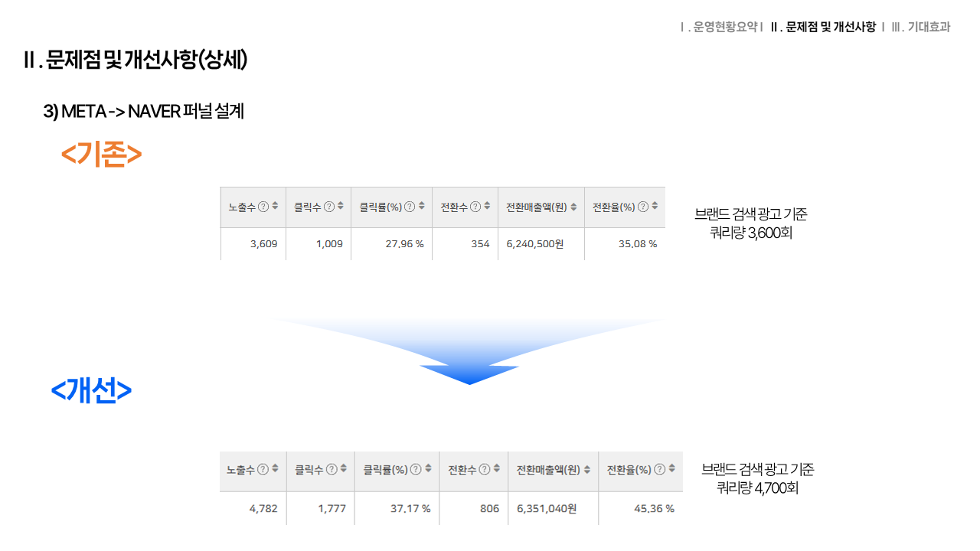Select Ⅱ. 문제점 및 개선사항 in top navigation

click(823, 27)
